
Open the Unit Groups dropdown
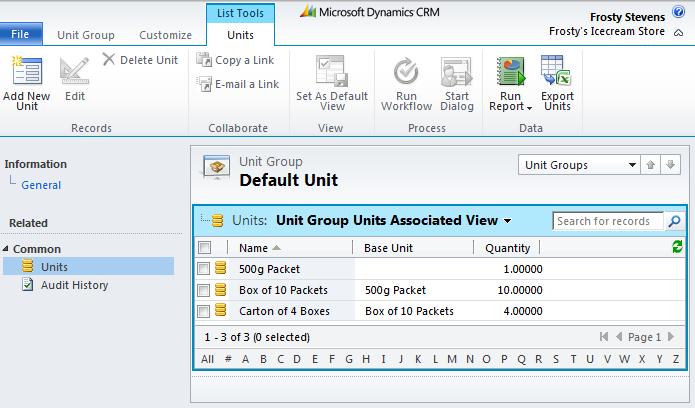click(x=579, y=165)
